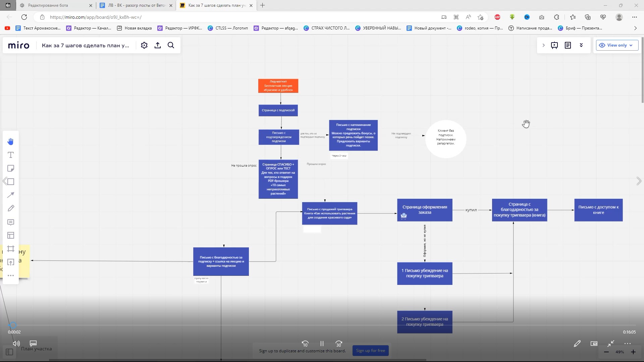Image resolution: width=644 pixels, height=362 pixels.
Task: Mute the video volume
Action: point(16,344)
